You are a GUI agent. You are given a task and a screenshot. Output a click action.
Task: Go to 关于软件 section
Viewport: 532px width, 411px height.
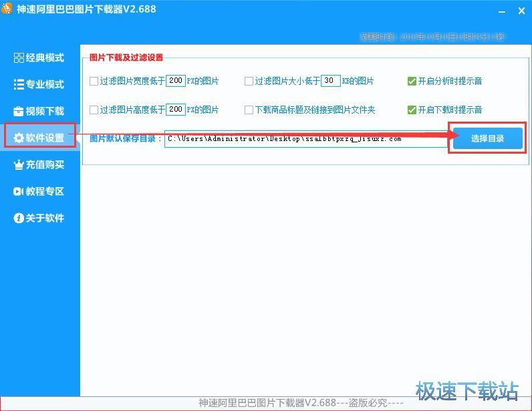click(39, 218)
